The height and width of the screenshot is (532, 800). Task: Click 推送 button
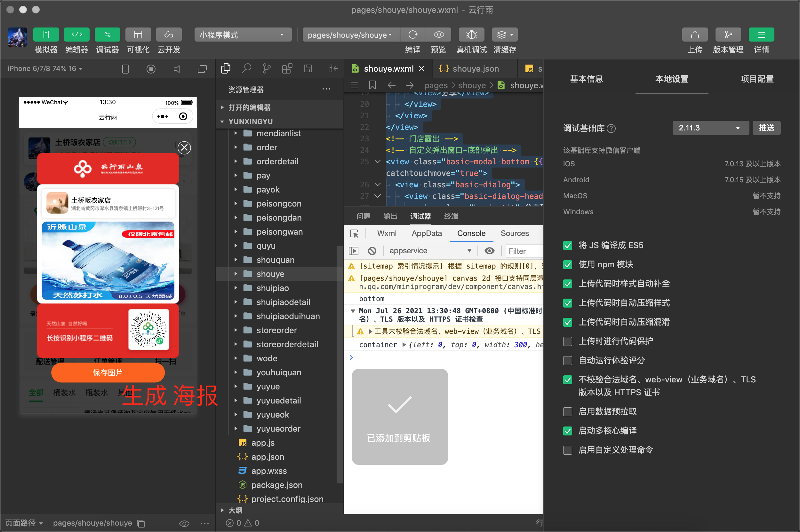[x=767, y=128]
